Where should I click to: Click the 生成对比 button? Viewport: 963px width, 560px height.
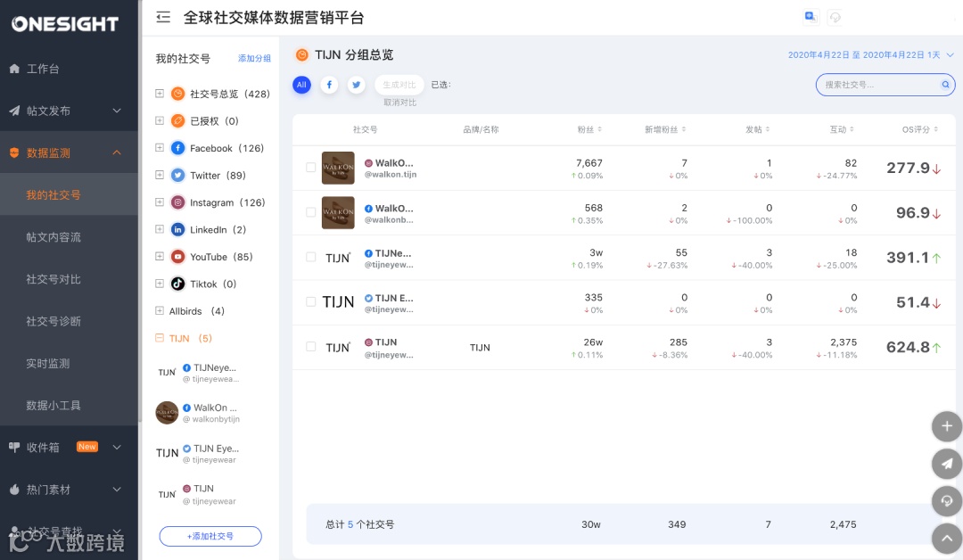[x=399, y=85]
